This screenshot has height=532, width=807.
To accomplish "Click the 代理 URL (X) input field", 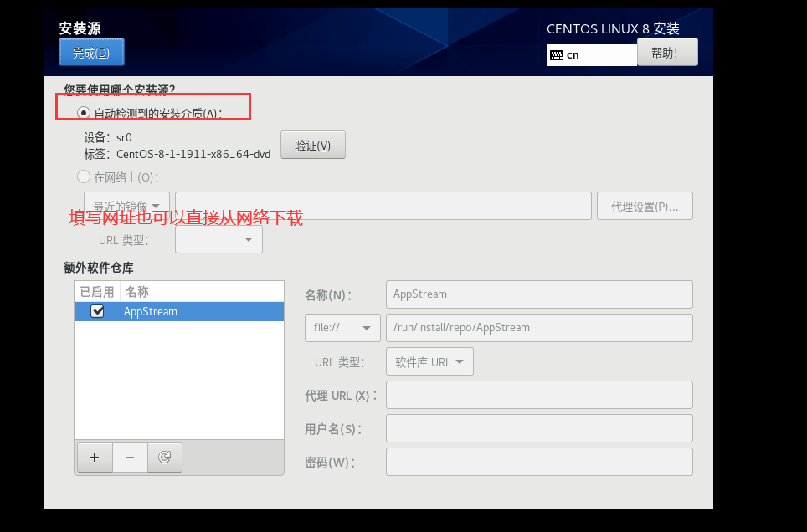I will (539, 395).
